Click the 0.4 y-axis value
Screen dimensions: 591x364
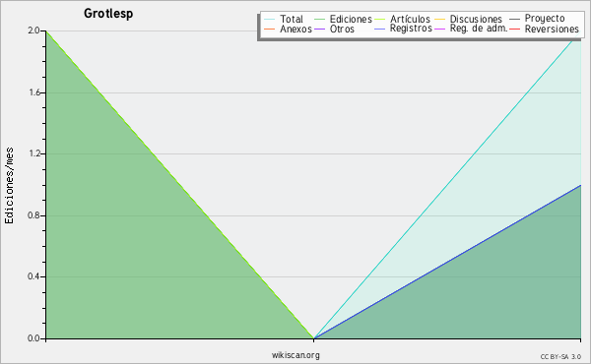coord(33,276)
